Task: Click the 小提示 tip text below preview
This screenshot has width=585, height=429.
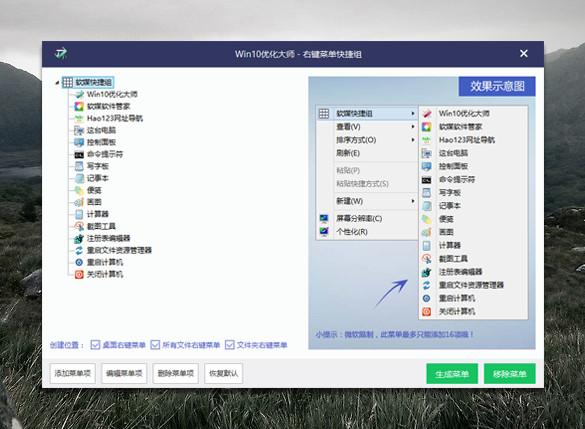Action: pos(394,335)
